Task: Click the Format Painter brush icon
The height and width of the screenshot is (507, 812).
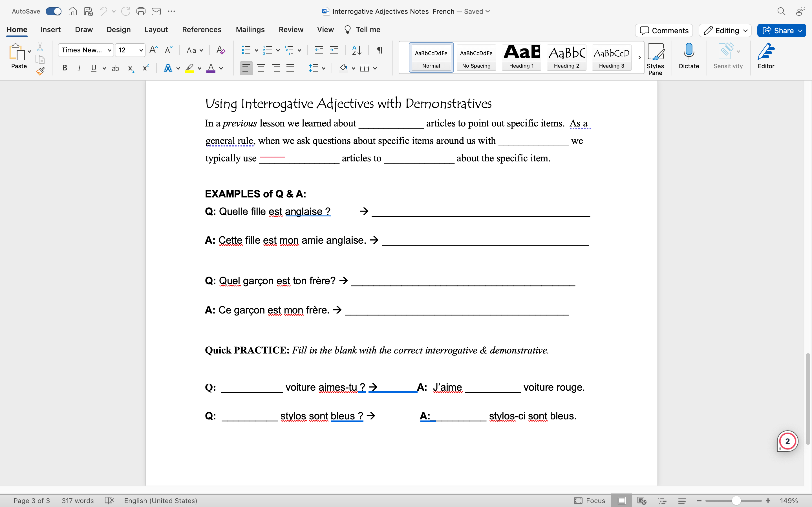Action: click(40, 71)
